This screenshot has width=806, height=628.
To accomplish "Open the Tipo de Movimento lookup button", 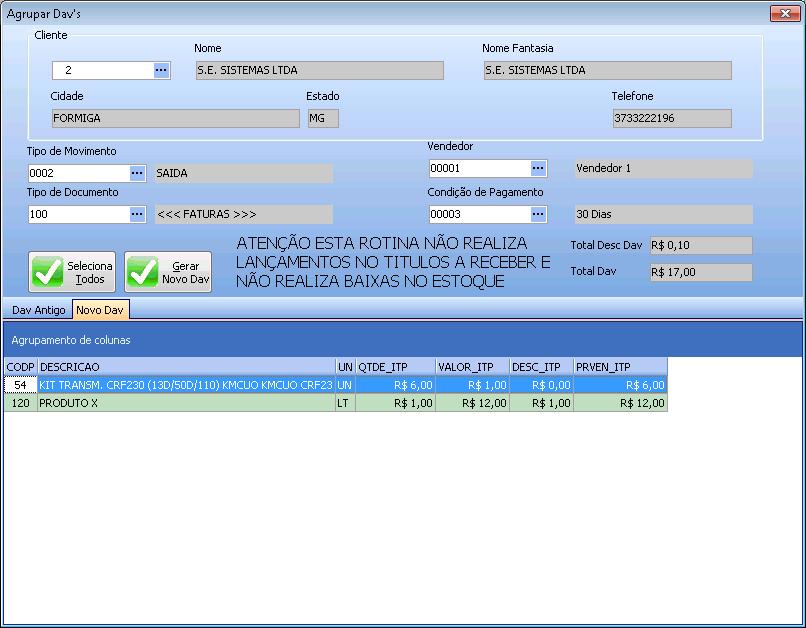I will [x=138, y=173].
